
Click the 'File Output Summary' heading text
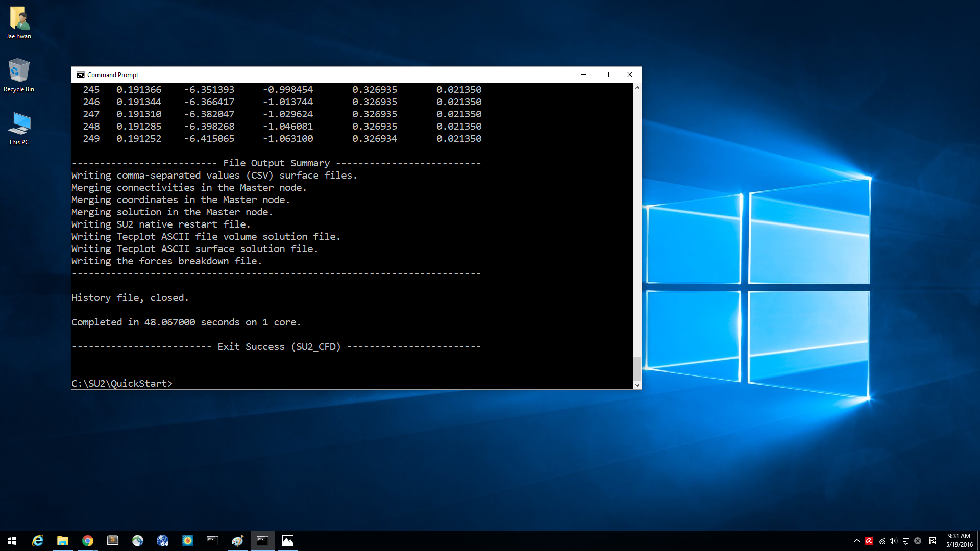click(x=276, y=163)
